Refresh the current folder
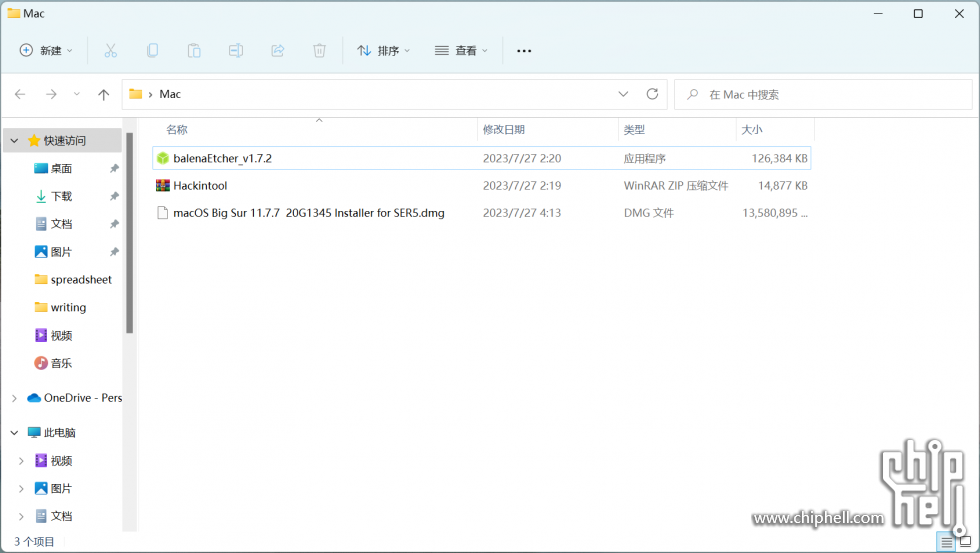This screenshot has width=980, height=553. click(x=652, y=94)
